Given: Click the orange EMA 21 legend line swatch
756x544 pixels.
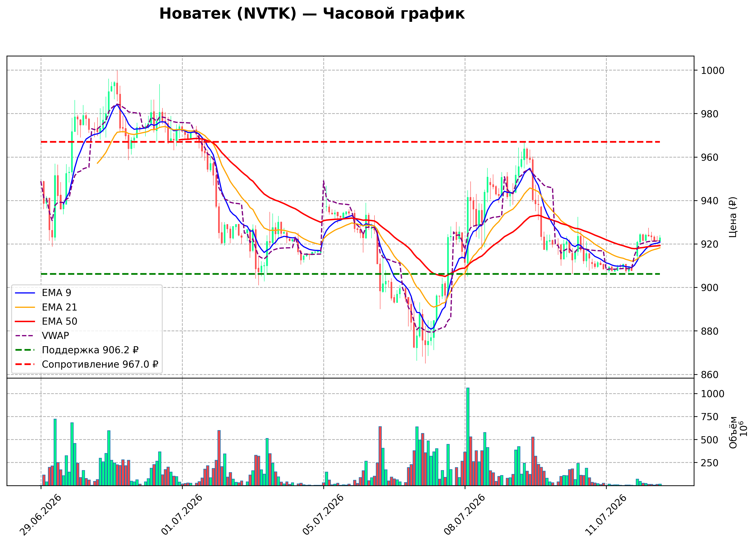Looking at the screenshot, I should click(25, 307).
